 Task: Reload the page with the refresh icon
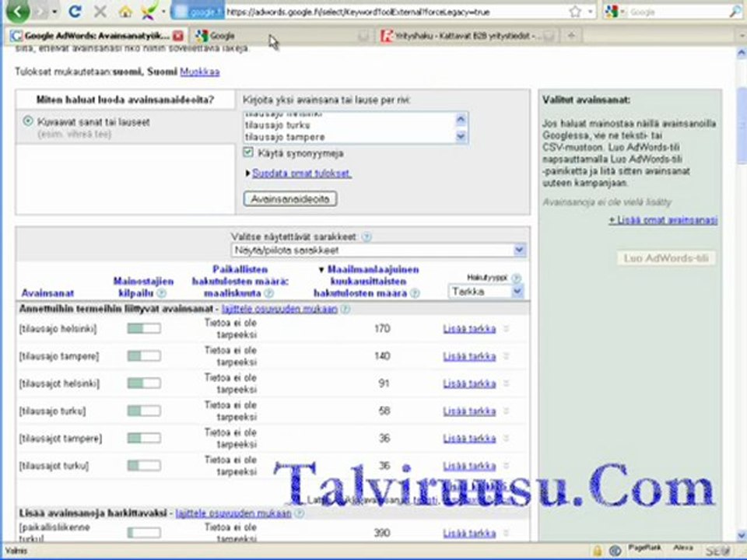point(75,11)
